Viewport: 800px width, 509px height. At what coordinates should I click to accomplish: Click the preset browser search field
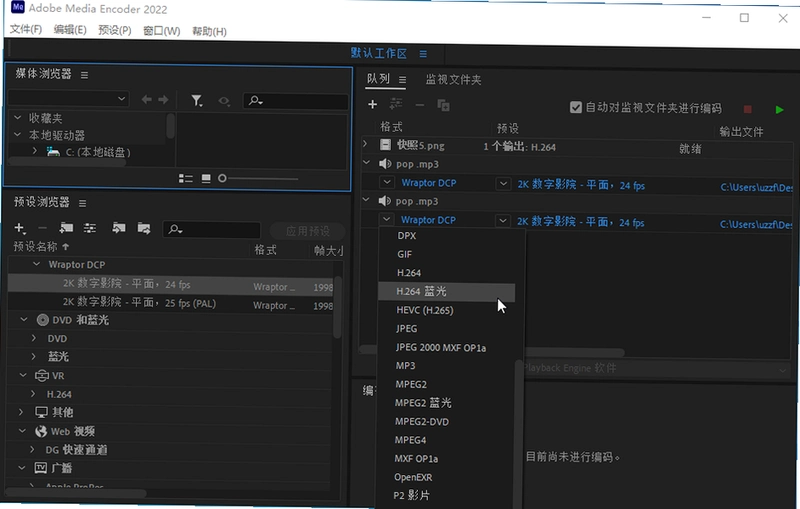pos(212,230)
